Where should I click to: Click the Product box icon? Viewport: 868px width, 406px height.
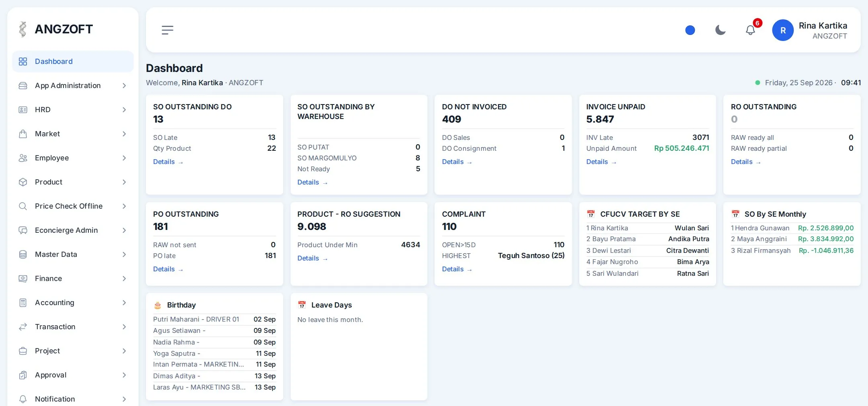tap(23, 182)
